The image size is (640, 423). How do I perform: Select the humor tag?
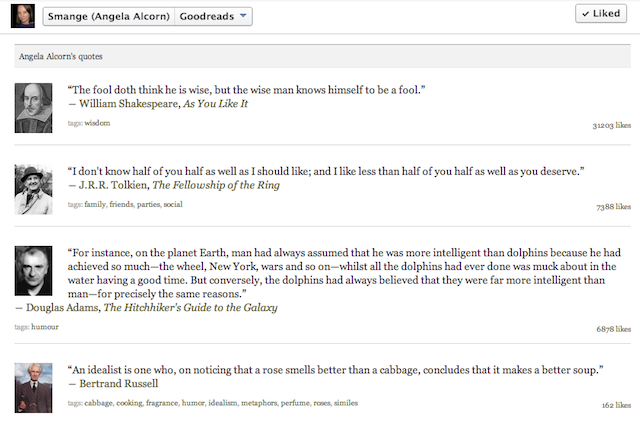point(193,403)
